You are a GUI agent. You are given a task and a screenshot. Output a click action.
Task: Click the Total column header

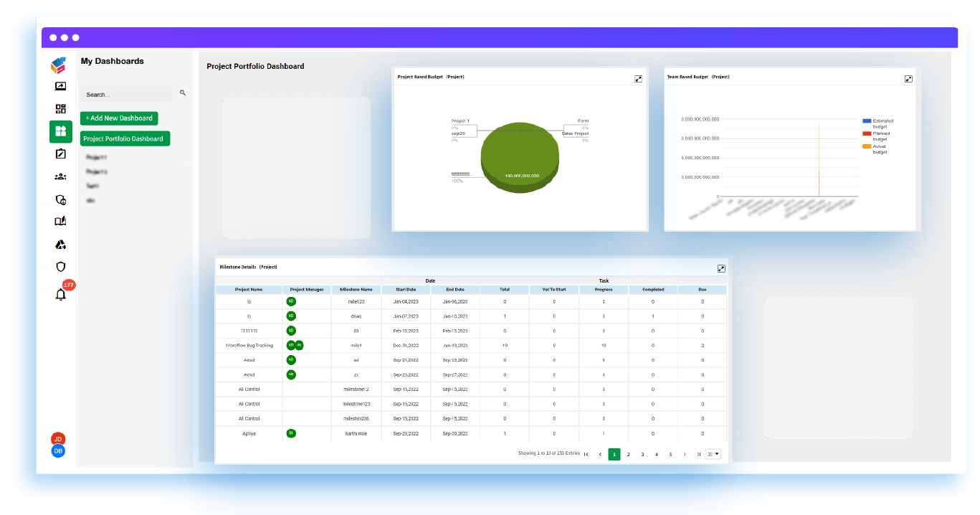pyautogui.click(x=505, y=290)
